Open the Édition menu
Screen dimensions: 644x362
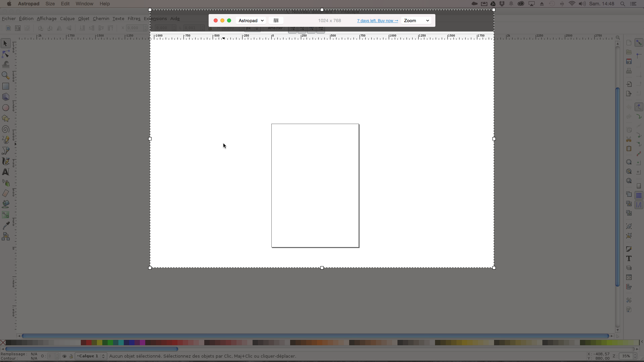tap(26, 18)
